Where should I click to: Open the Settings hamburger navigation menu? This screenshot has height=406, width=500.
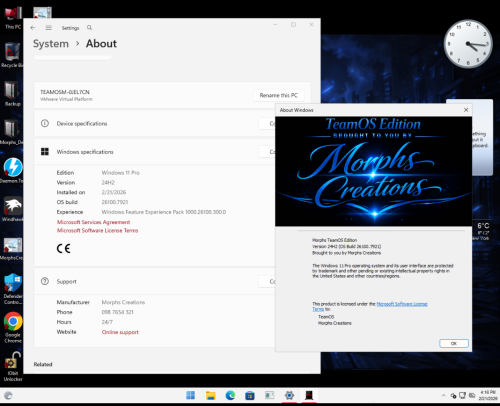tap(49, 28)
